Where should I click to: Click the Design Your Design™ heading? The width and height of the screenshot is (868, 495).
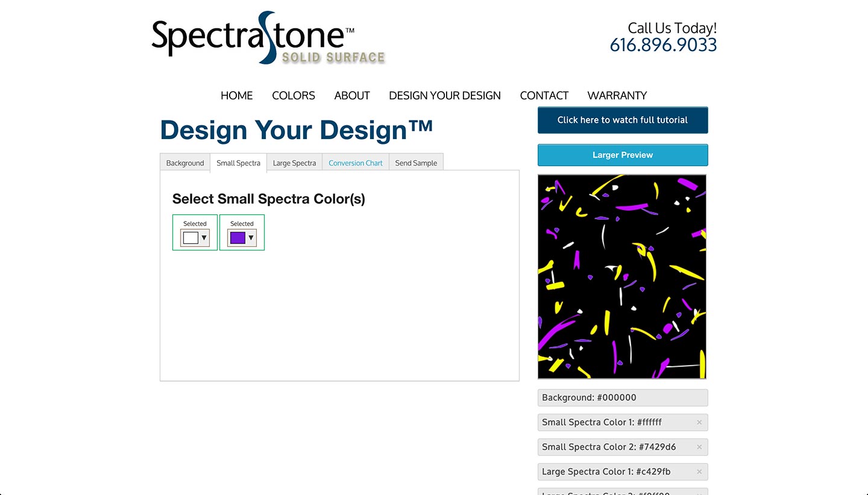click(297, 130)
